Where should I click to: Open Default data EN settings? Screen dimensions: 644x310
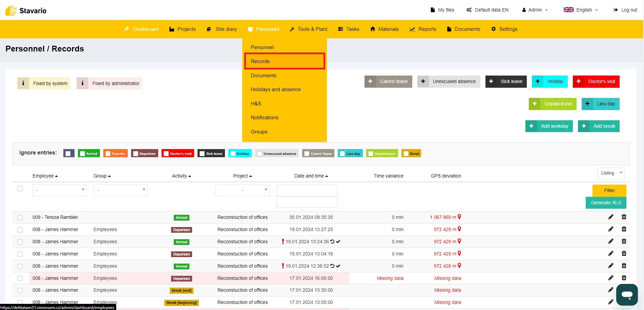(x=487, y=10)
